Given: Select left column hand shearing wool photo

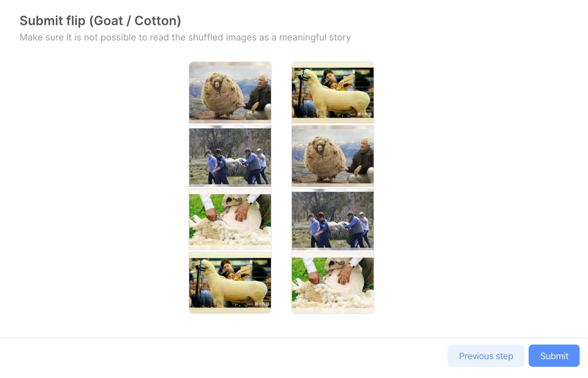Looking at the screenshot, I should coord(230,220).
